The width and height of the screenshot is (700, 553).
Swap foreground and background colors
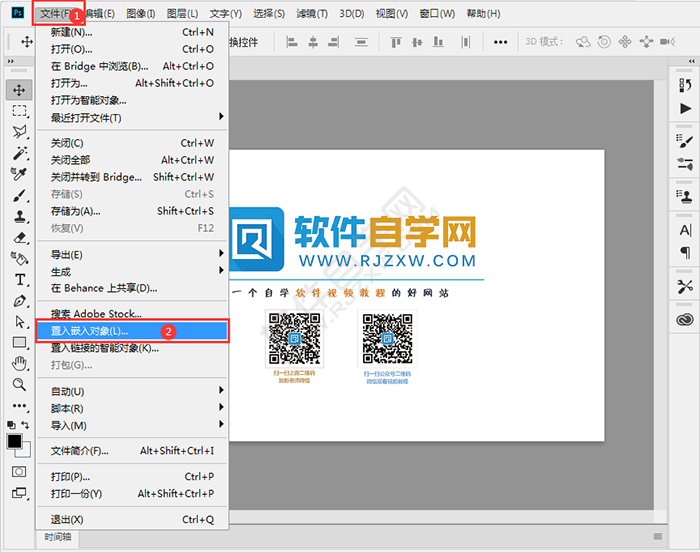click(x=28, y=426)
